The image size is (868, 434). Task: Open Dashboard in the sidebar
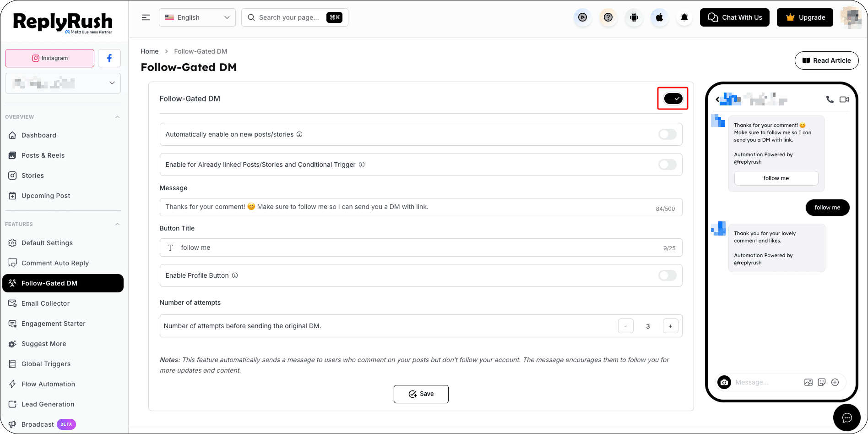[x=63, y=135]
